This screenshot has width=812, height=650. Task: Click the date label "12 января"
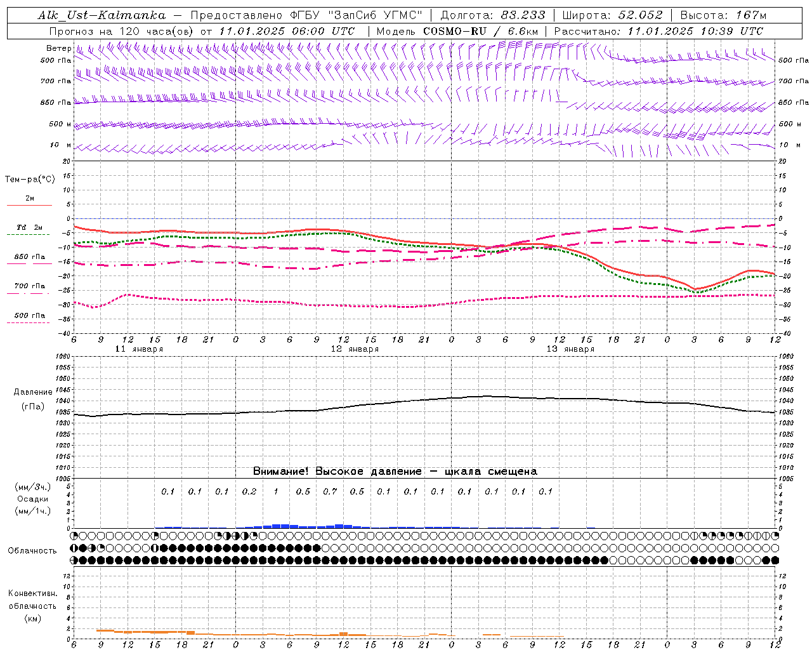pos(355,349)
